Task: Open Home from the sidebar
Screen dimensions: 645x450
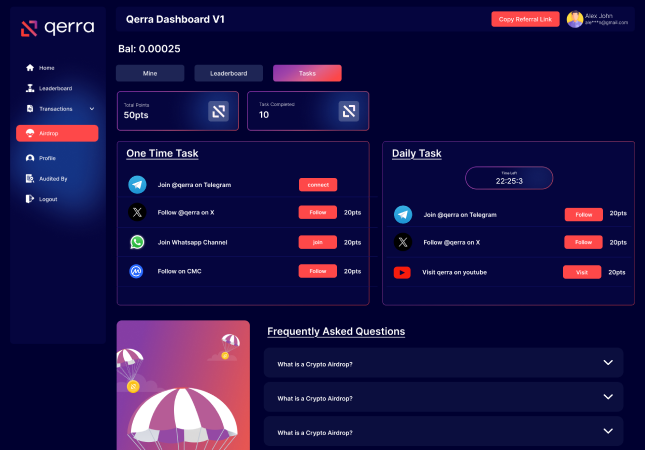Action: [x=46, y=68]
